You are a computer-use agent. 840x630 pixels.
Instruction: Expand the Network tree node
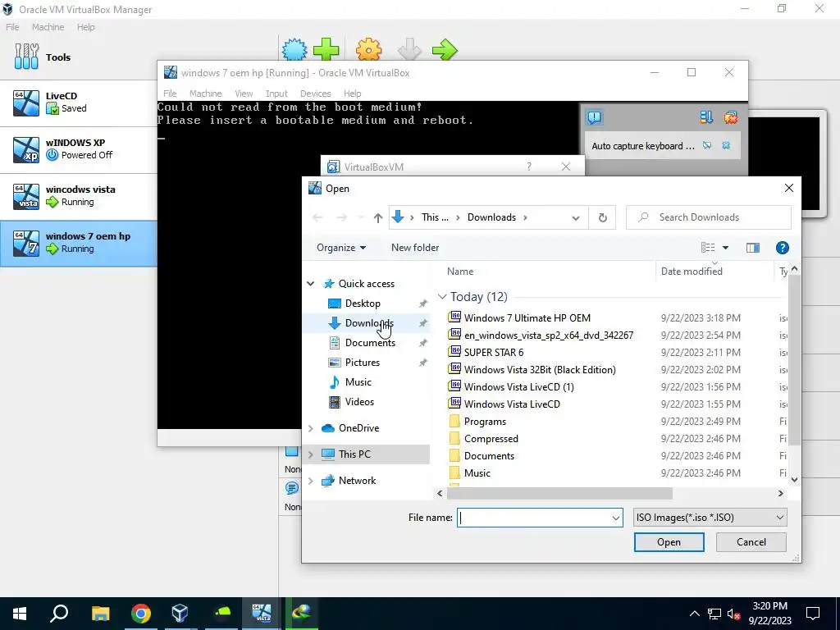(311, 481)
